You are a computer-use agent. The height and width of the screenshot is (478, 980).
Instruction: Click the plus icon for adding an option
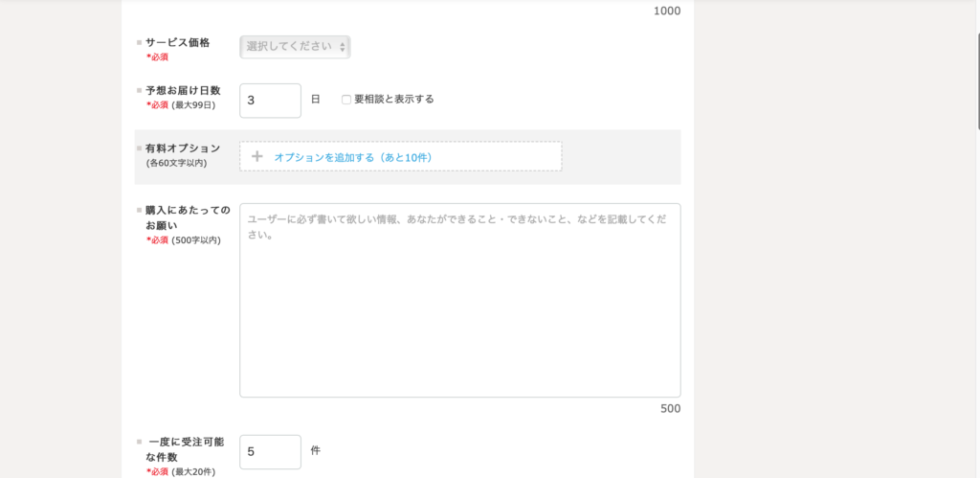pyautogui.click(x=256, y=157)
